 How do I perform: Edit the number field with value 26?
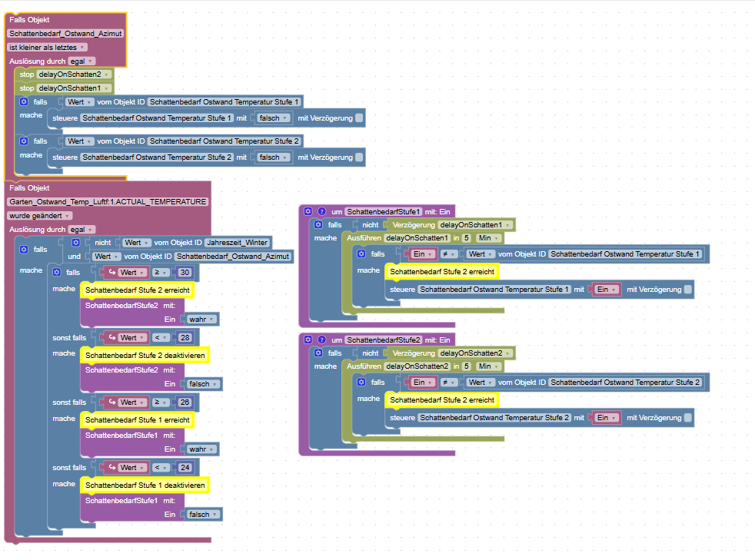point(185,403)
